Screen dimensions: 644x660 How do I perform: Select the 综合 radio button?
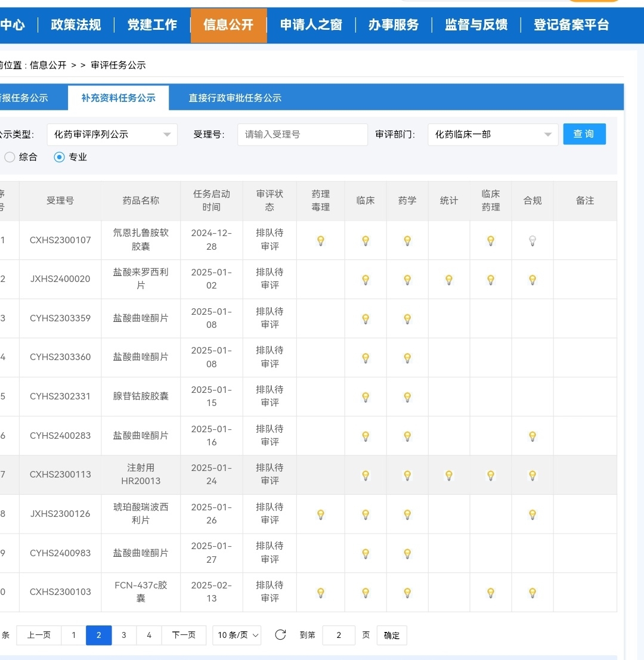click(10, 157)
